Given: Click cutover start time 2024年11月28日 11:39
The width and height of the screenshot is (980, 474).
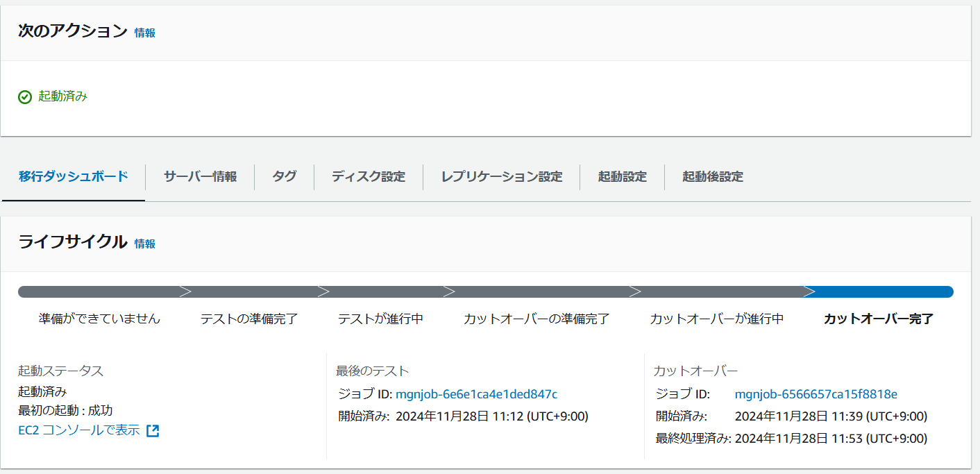Looking at the screenshot, I should click(x=831, y=416).
